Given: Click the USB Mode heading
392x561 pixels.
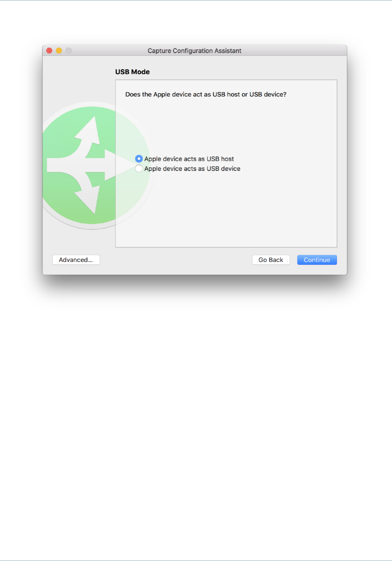Looking at the screenshot, I should tap(133, 72).
